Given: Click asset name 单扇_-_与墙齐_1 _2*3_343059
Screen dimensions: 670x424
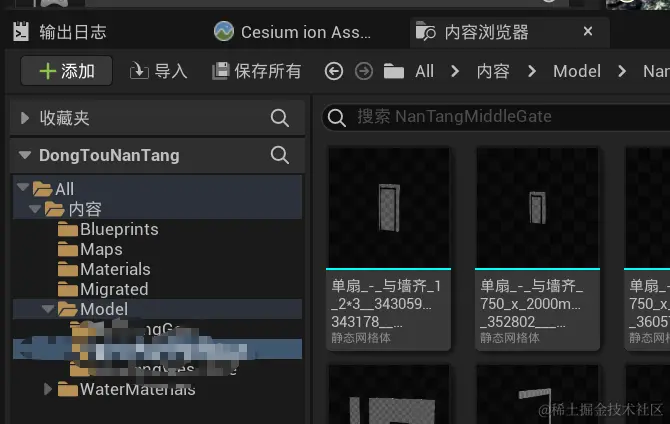Looking at the screenshot, I should point(386,303).
